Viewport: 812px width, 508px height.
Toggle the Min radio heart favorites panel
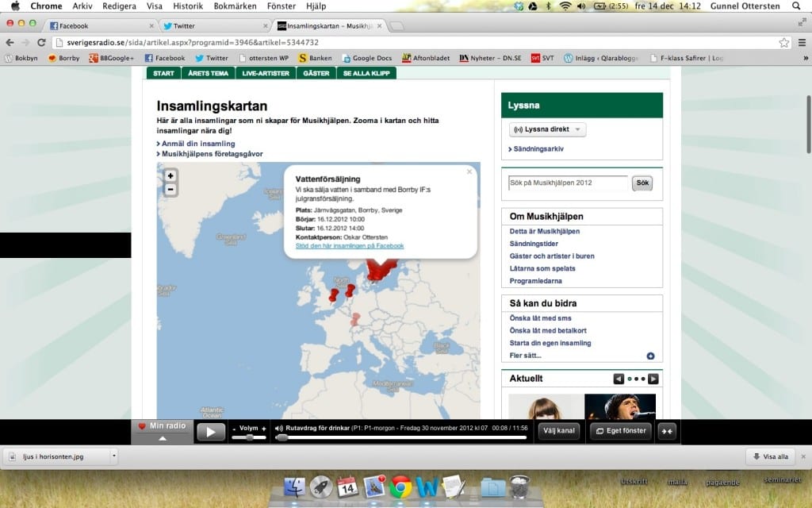pos(163,430)
